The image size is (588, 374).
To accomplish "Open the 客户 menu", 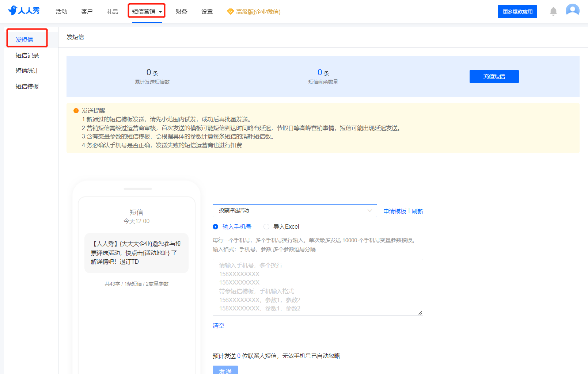I will click(x=87, y=12).
